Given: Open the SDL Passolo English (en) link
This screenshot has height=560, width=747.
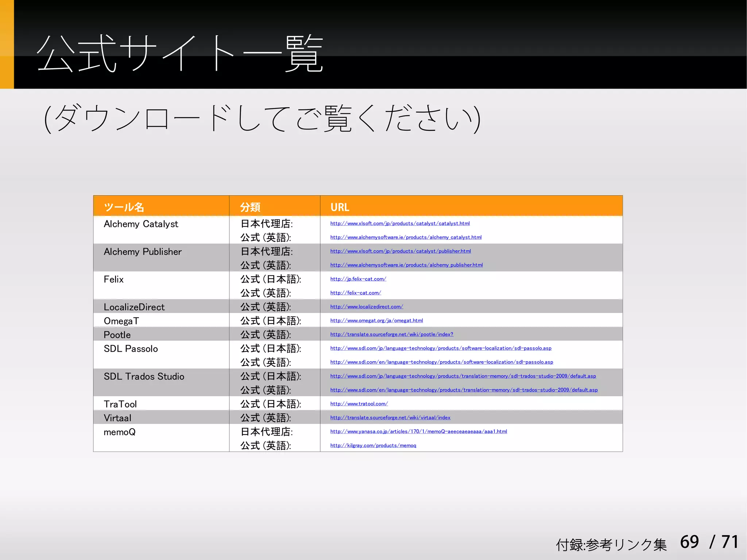Looking at the screenshot, I should point(441,362).
